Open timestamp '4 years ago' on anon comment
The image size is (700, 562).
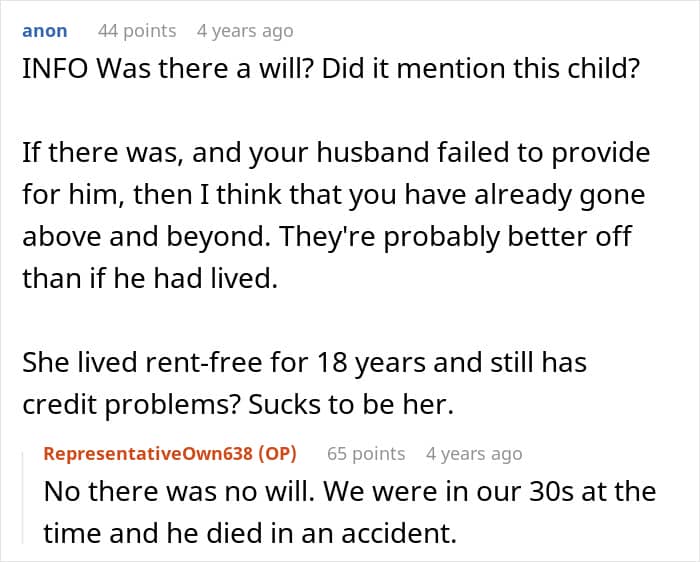coord(245,31)
